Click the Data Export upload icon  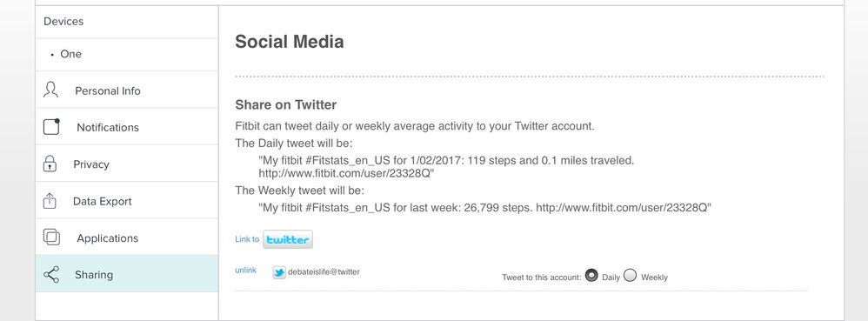pos(50,201)
